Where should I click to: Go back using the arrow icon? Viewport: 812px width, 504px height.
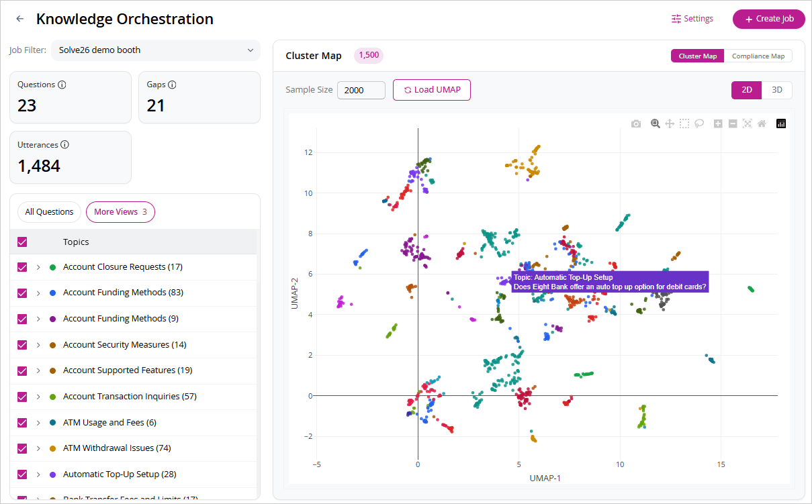pyautogui.click(x=20, y=19)
